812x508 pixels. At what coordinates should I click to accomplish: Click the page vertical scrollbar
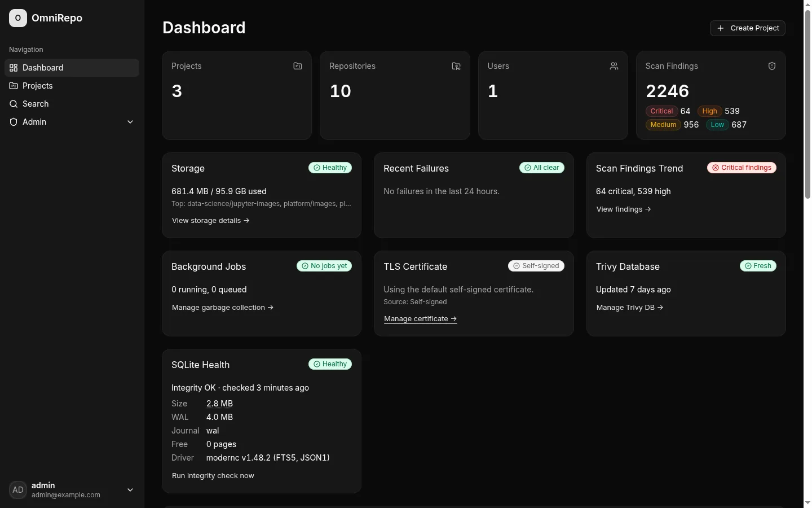807,104
